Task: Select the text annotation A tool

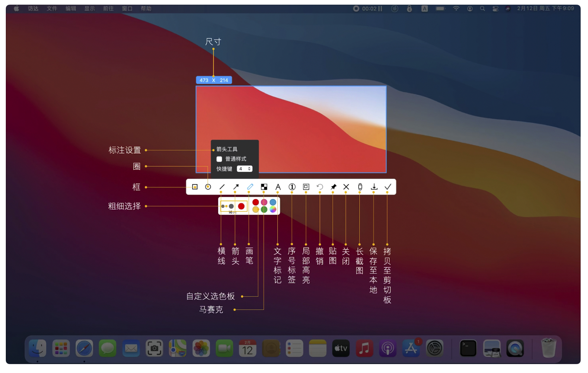Action: (x=278, y=187)
